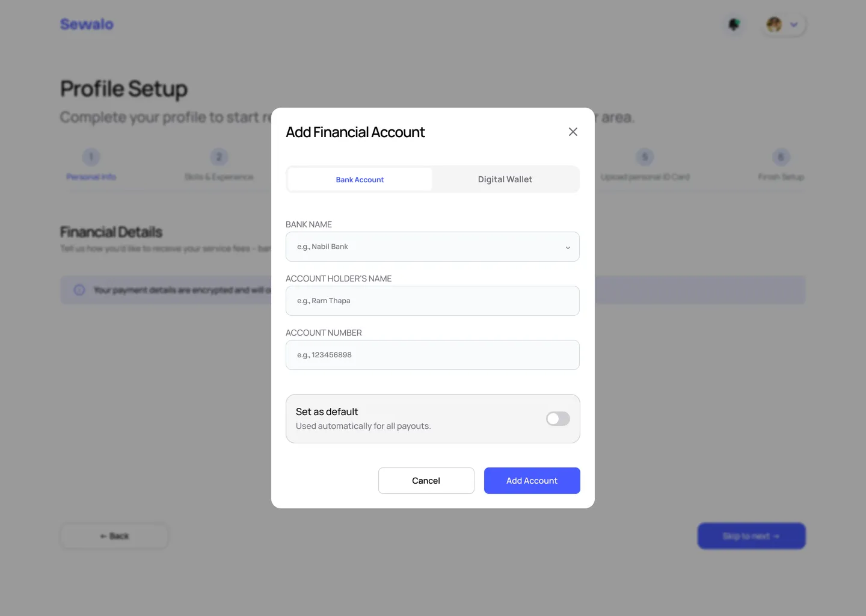Click the Sewalo logo
The height and width of the screenshot is (616, 866).
[87, 24]
